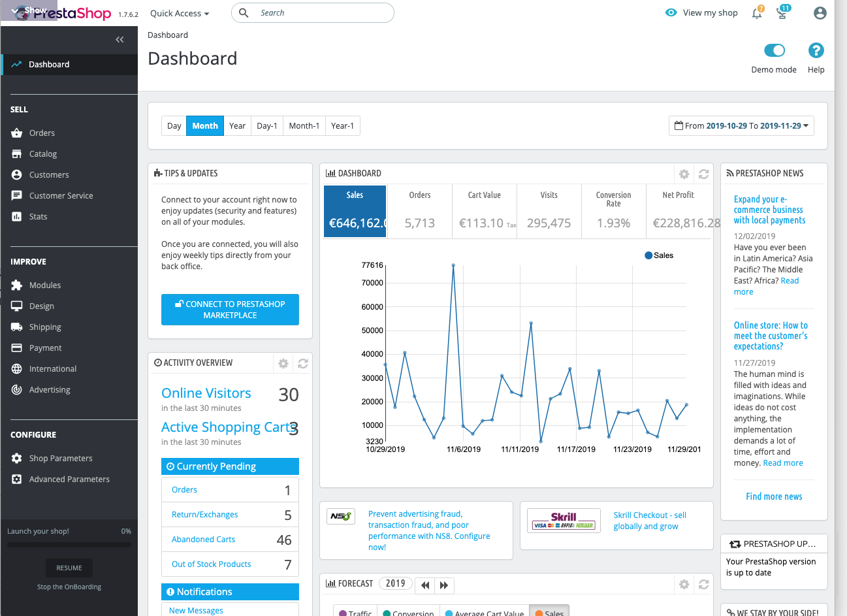Screen dimensions: 847x616
Task: Open the Skrill Checkout advertisement link
Action: pos(650,521)
